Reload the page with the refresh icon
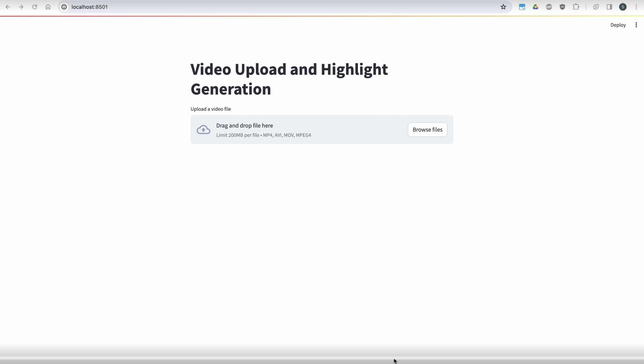Viewport: 644px width, 364px height. pos(35,7)
